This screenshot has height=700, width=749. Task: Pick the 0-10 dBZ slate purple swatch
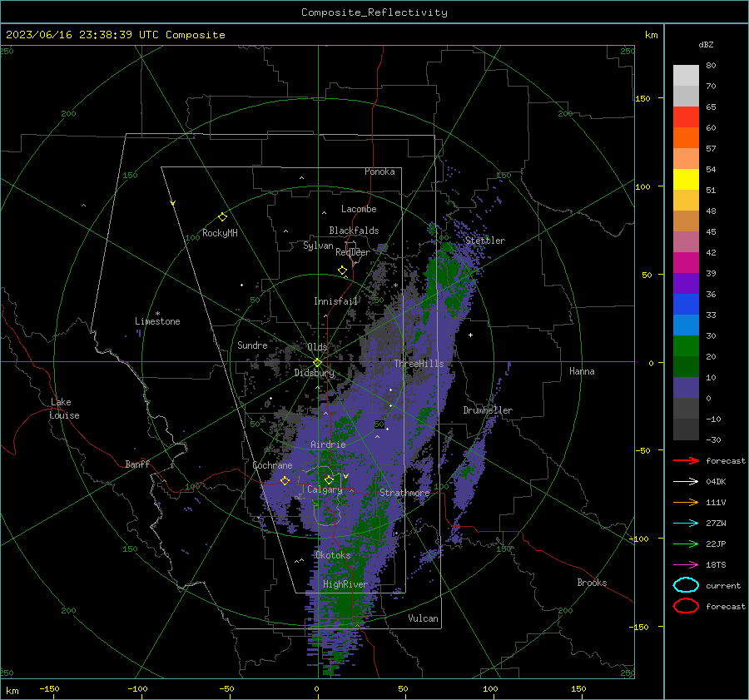686,388
